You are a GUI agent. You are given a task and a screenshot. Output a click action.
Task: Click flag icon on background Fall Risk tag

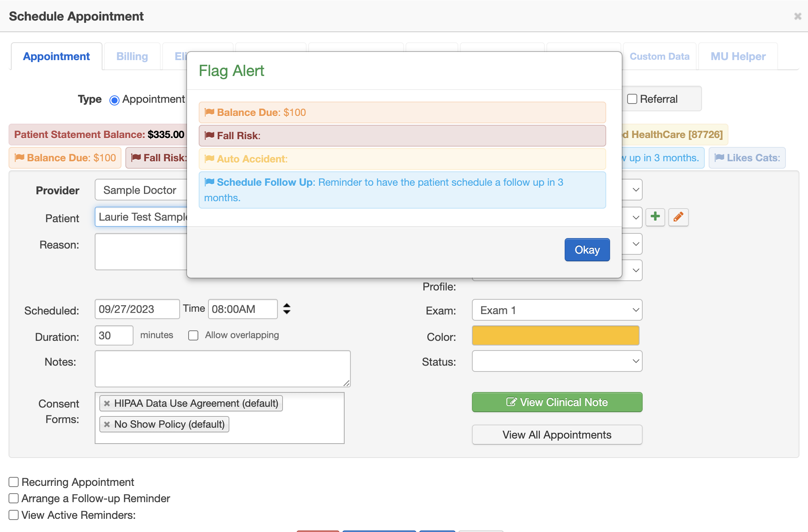(136, 157)
